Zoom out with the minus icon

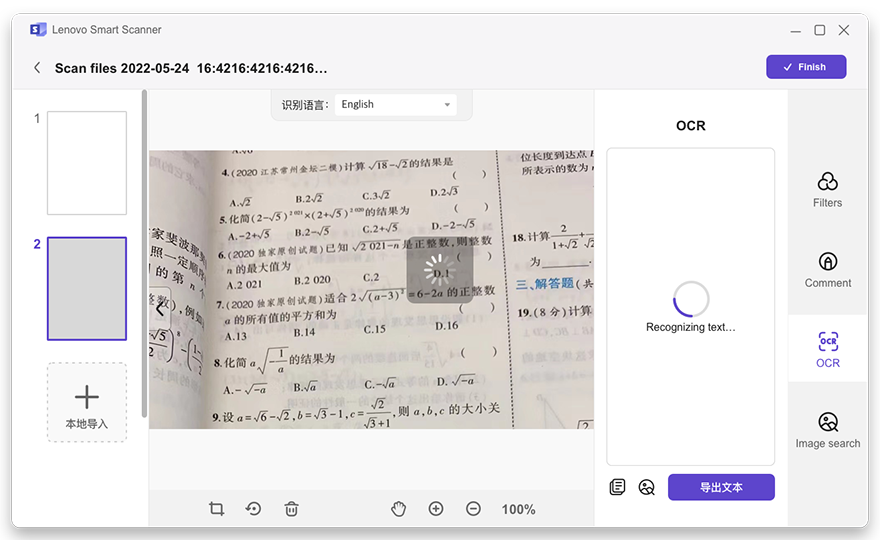pyautogui.click(x=473, y=509)
